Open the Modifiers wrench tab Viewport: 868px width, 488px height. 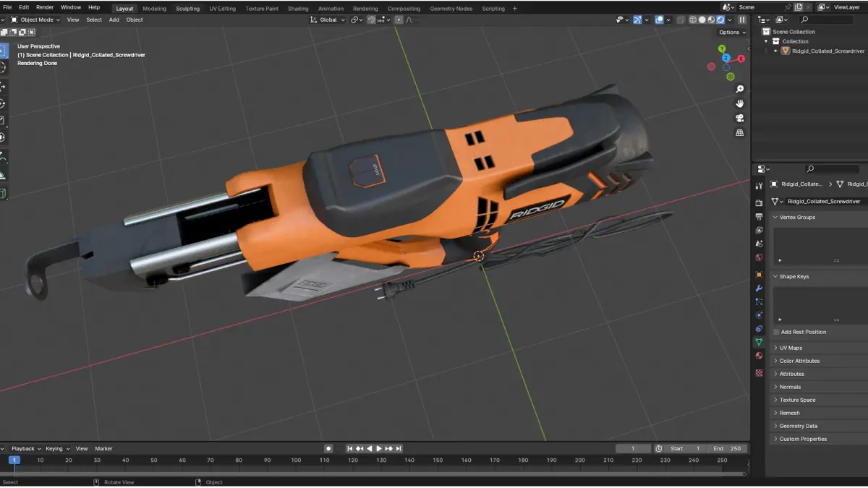[x=759, y=288]
